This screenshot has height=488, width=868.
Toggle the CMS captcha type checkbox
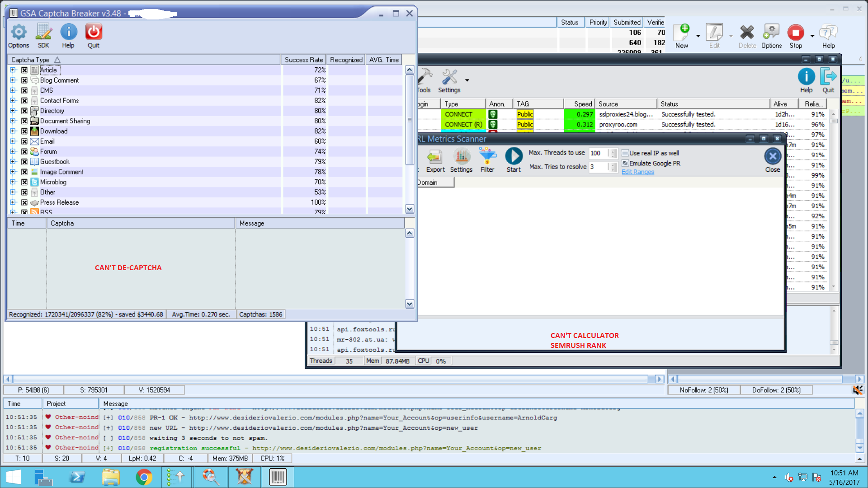(x=24, y=90)
